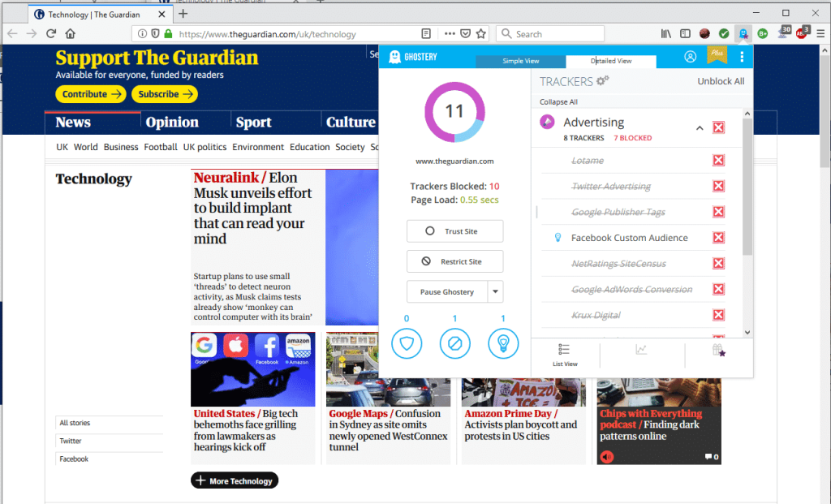Click the Firefox Search input box
This screenshot has height=504, width=831.
(x=550, y=34)
